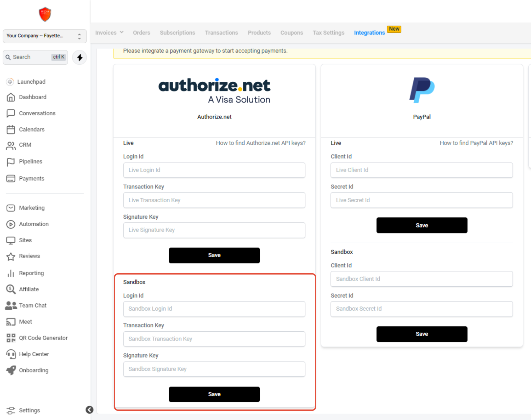Click the Live Signature Key field

pyautogui.click(x=214, y=231)
